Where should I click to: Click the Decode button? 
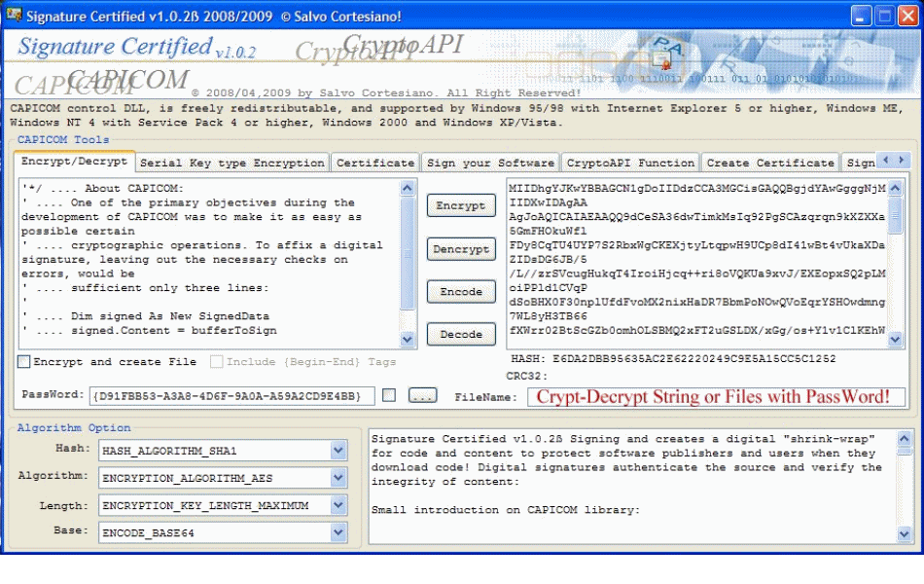click(x=461, y=334)
